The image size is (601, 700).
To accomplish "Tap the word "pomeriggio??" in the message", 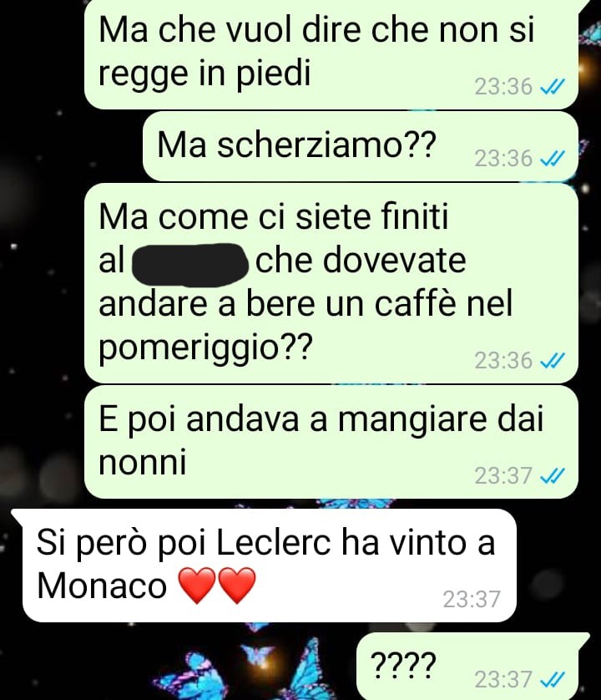I will pyautogui.click(x=204, y=348).
